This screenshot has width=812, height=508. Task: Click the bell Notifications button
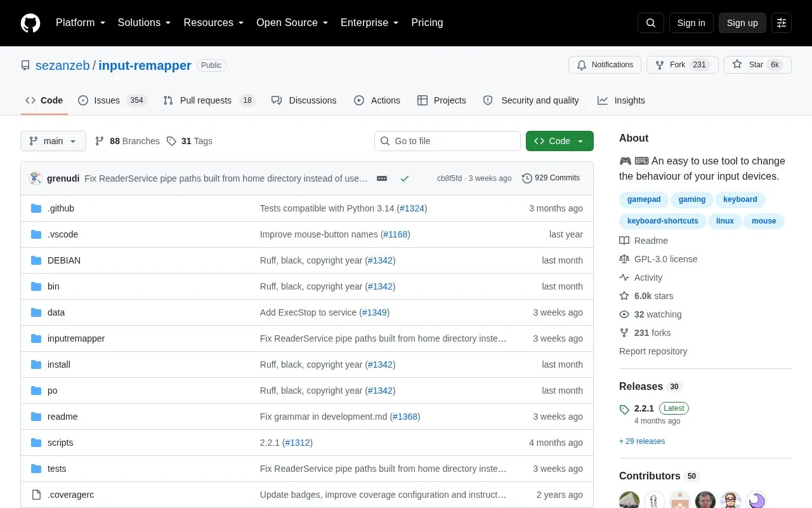[605, 65]
